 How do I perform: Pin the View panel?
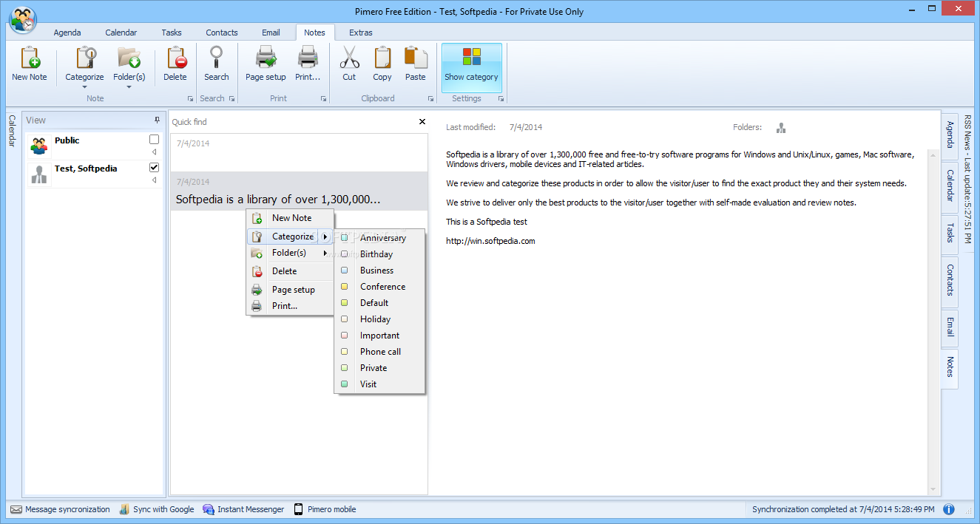click(157, 120)
